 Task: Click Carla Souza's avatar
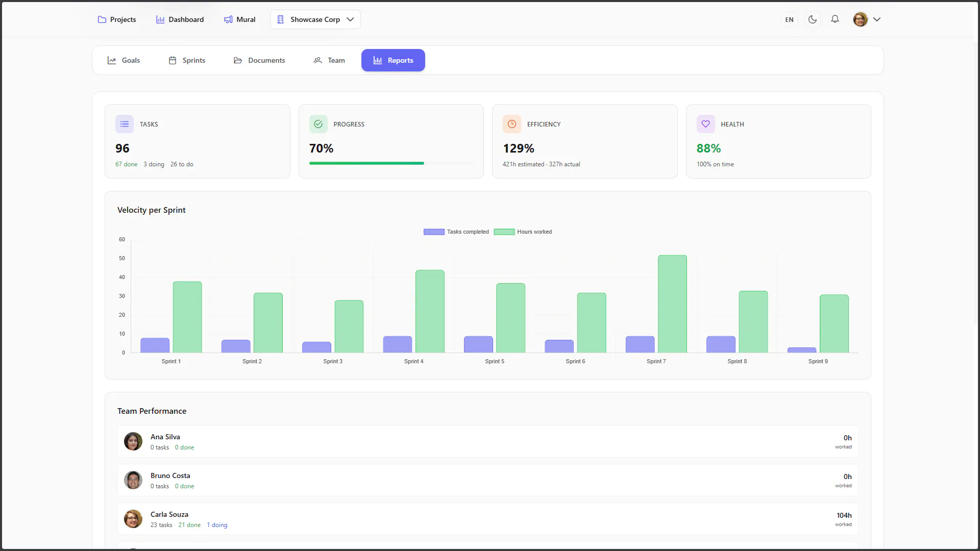coord(133,519)
